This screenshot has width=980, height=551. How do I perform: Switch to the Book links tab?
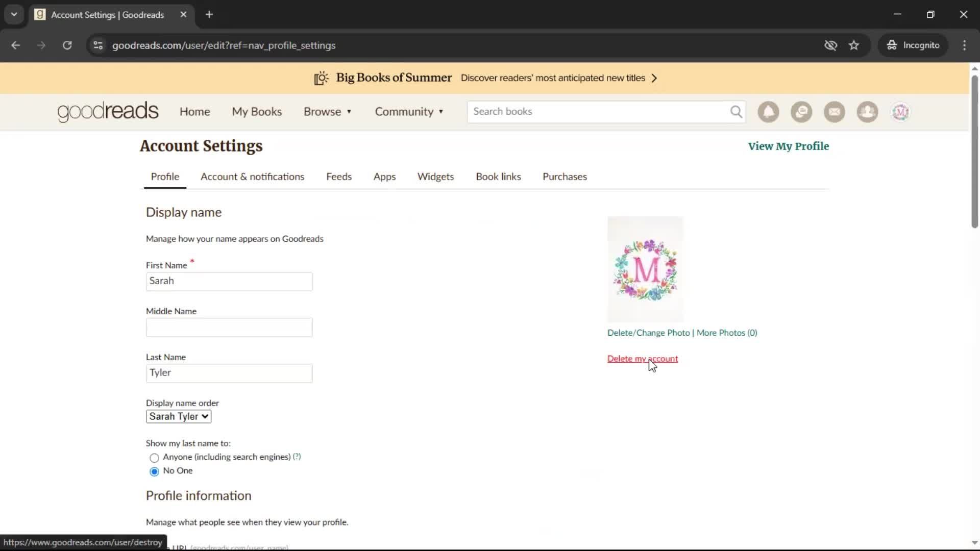click(498, 177)
